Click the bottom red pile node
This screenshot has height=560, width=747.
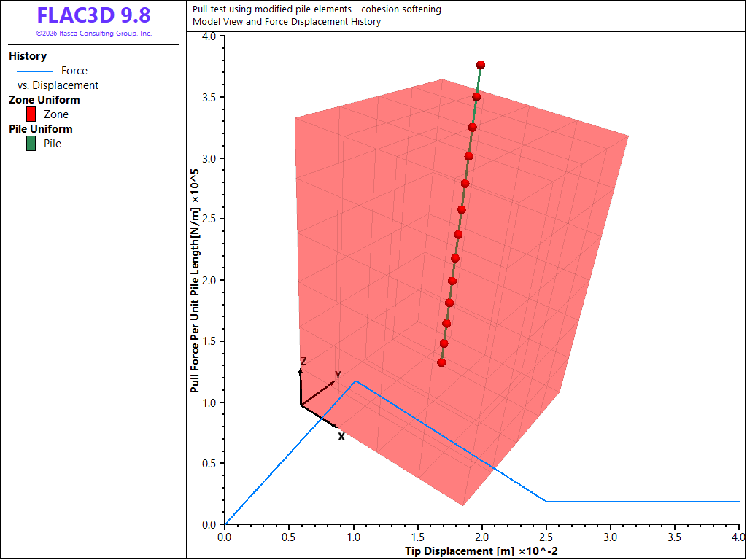(x=441, y=362)
